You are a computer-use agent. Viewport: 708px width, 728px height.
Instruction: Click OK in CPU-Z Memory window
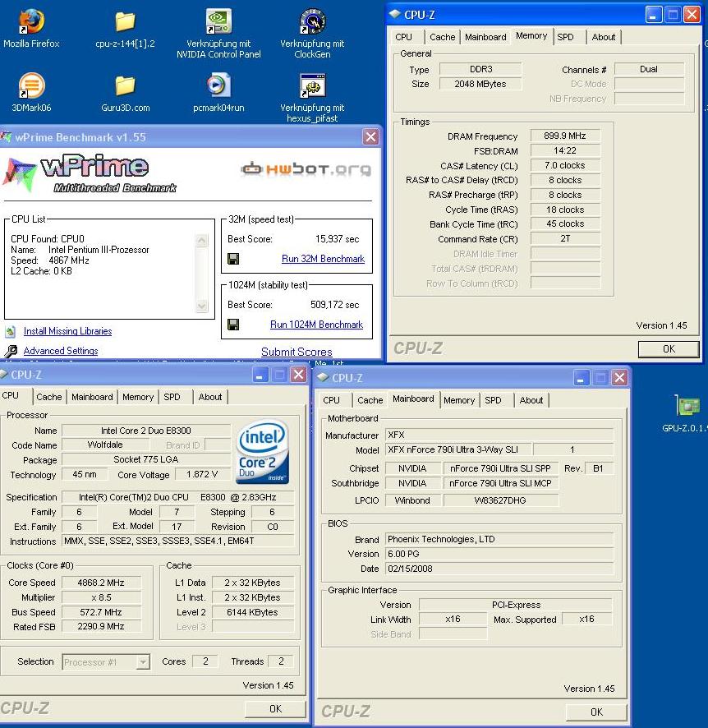point(669,349)
